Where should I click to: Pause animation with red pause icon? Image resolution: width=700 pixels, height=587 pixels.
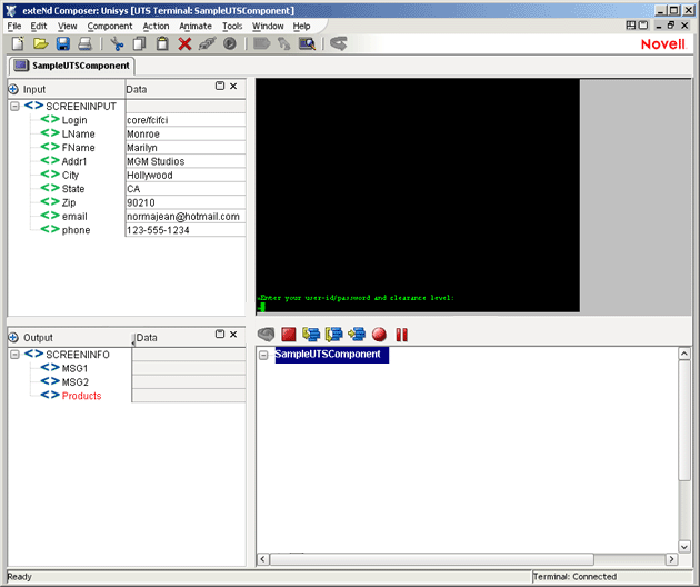(x=402, y=335)
